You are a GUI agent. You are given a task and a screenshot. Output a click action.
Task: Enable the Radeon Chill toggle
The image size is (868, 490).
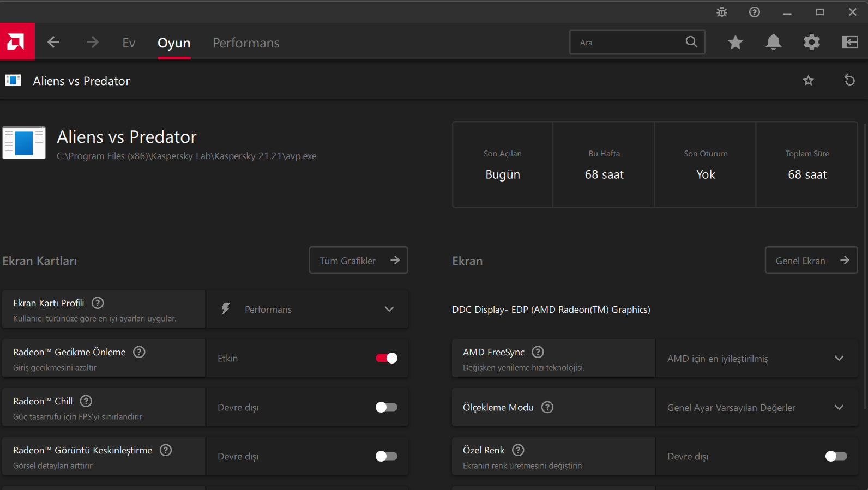[x=387, y=407]
